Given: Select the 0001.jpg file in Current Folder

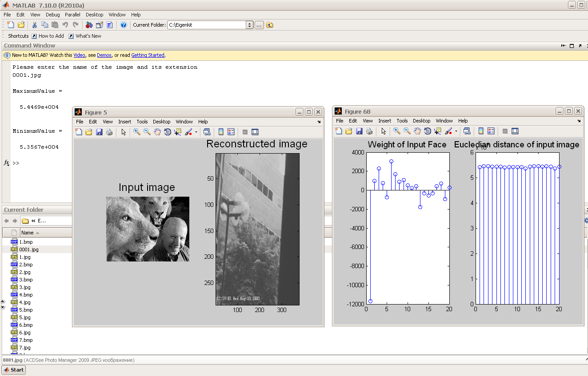Looking at the screenshot, I should (29, 249).
